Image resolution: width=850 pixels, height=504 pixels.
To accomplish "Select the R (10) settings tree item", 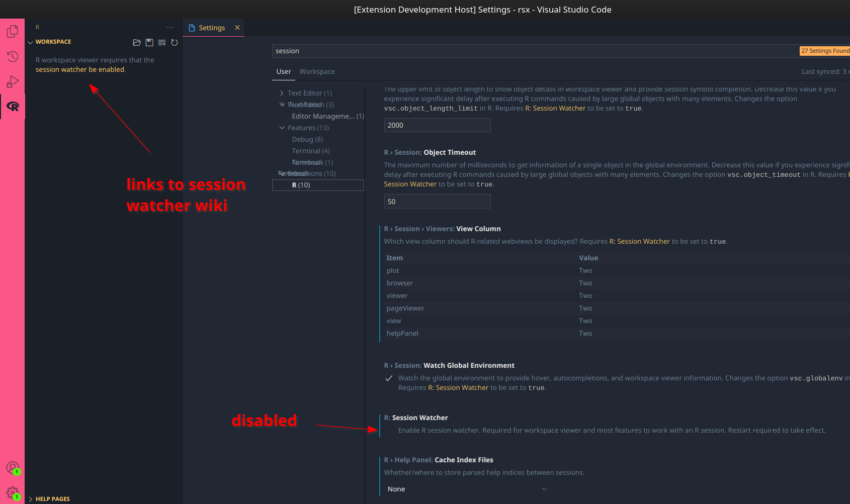I will pyautogui.click(x=318, y=185).
